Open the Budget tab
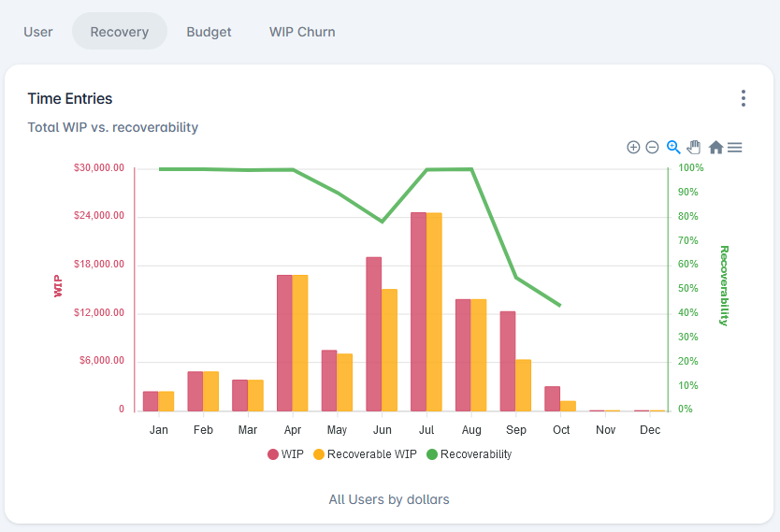Image resolution: width=780 pixels, height=532 pixels. pos(209,32)
